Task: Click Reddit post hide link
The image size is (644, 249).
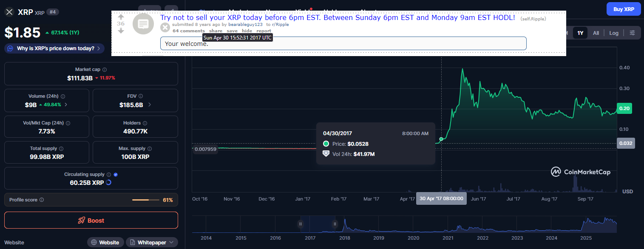Action: 247,31
